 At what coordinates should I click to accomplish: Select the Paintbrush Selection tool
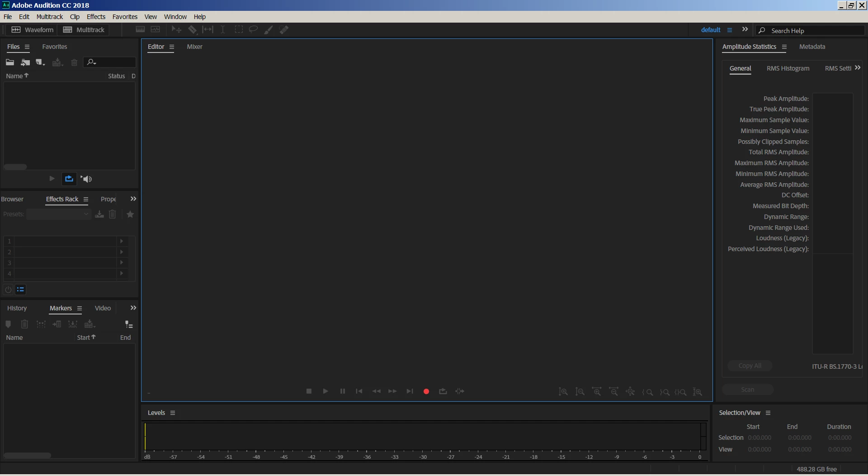coord(269,30)
